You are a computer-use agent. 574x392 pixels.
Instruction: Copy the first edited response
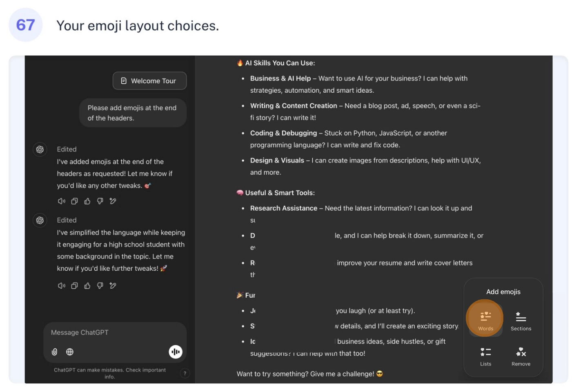[74, 201]
